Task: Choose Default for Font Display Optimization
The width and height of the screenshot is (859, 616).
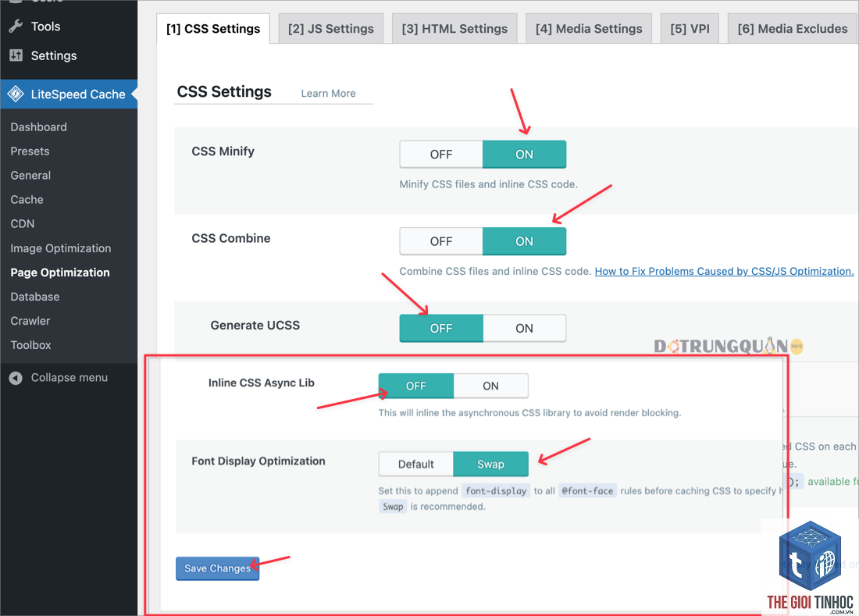Action: click(x=415, y=465)
